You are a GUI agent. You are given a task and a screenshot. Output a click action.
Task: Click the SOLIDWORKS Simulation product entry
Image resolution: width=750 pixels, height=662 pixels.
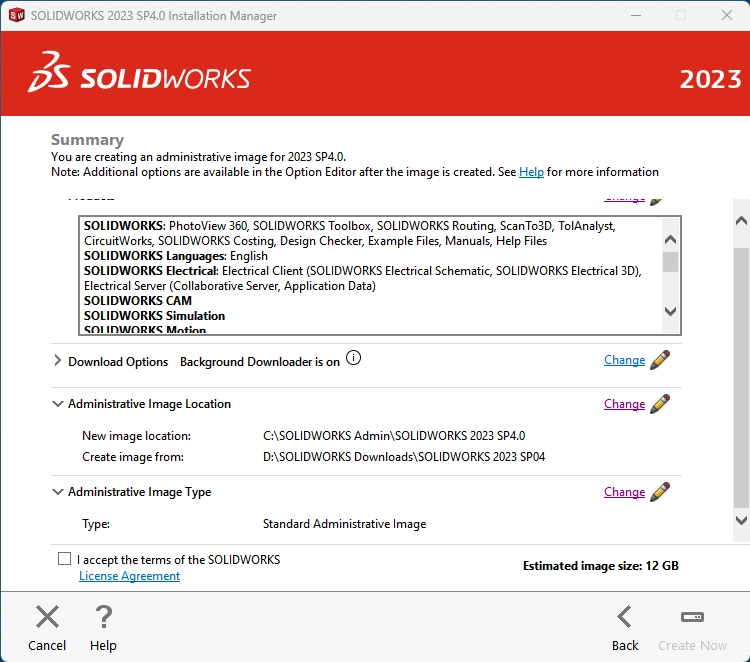pyautogui.click(x=154, y=316)
